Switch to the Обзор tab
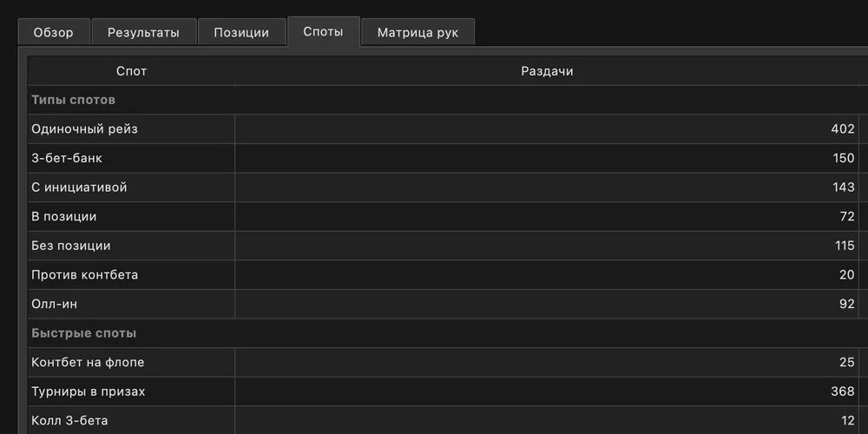This screenshot has height=434, width=868. pos(53,33)
